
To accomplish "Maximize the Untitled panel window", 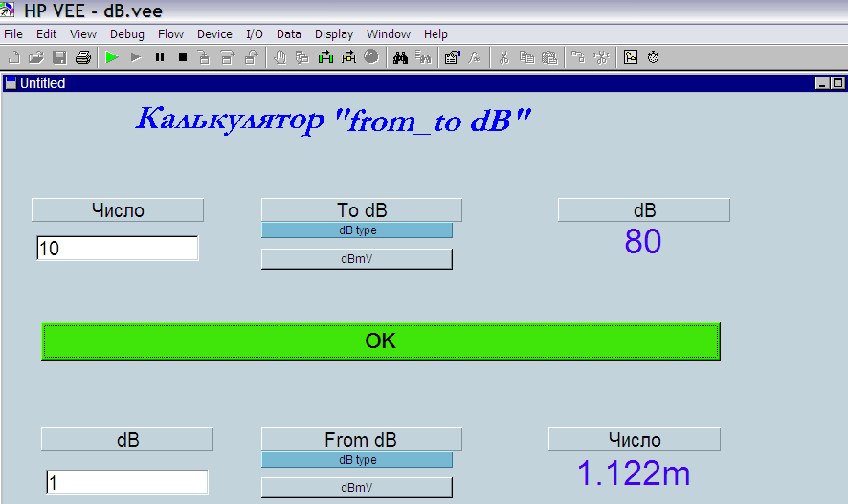I will coord(837,83).
